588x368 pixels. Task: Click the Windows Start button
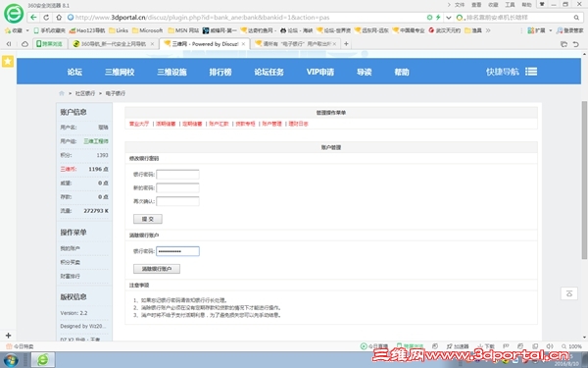11,360
